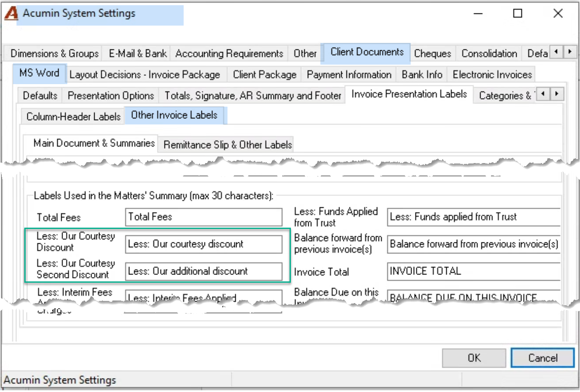Edit the 'Less: Our additional discount' field
This screenshot has width=580, height=392.
(x=204, y=271)
